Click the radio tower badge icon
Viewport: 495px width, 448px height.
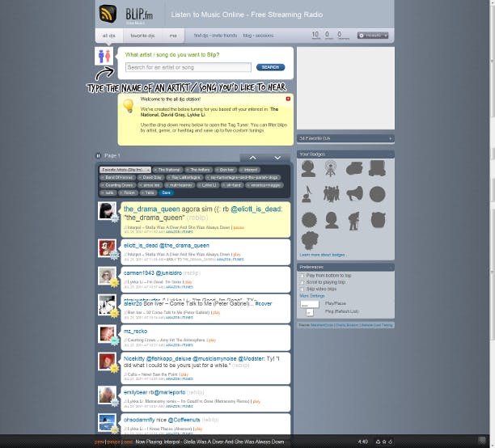pos(330,168)
